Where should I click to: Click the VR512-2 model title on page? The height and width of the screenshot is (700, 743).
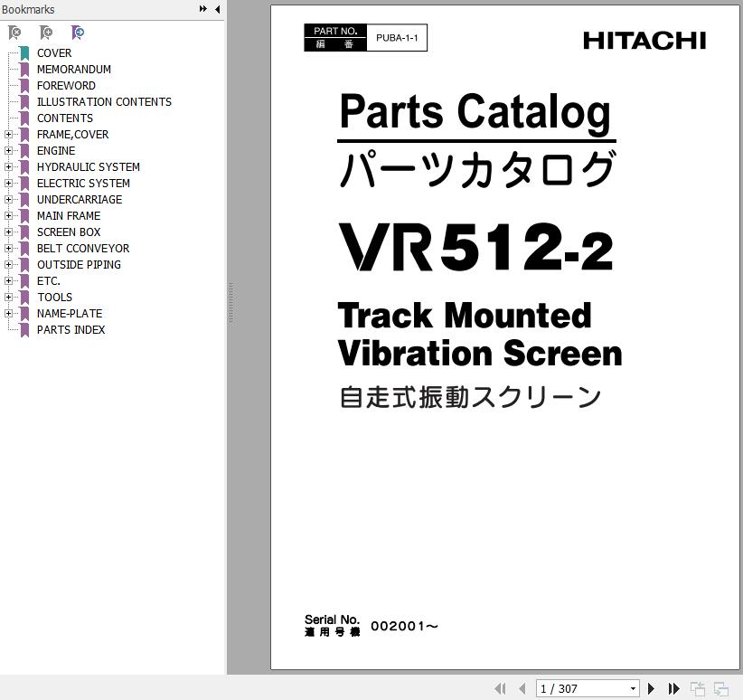click(x=476, y=248)
